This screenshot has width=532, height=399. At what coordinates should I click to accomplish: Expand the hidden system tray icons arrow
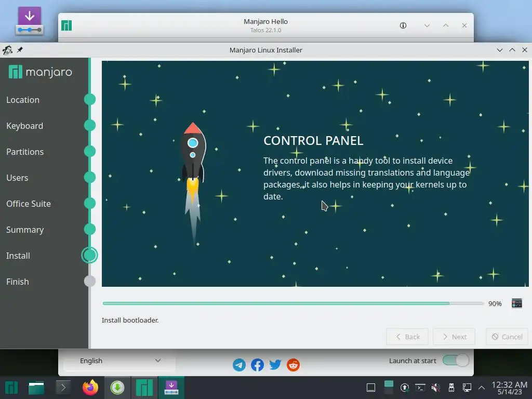tap(482, 388)
